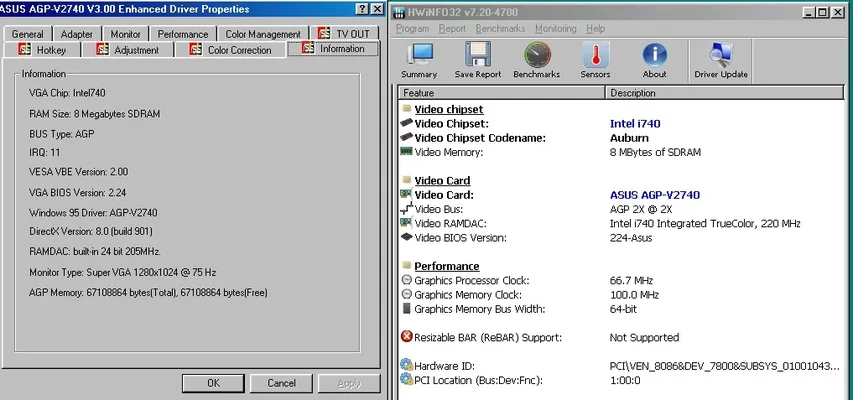Click the chip icon beside Graphics Memory Bus Width
Viewport: 853px width, 400px height.
pyautogui.click(x=406, y=308)
